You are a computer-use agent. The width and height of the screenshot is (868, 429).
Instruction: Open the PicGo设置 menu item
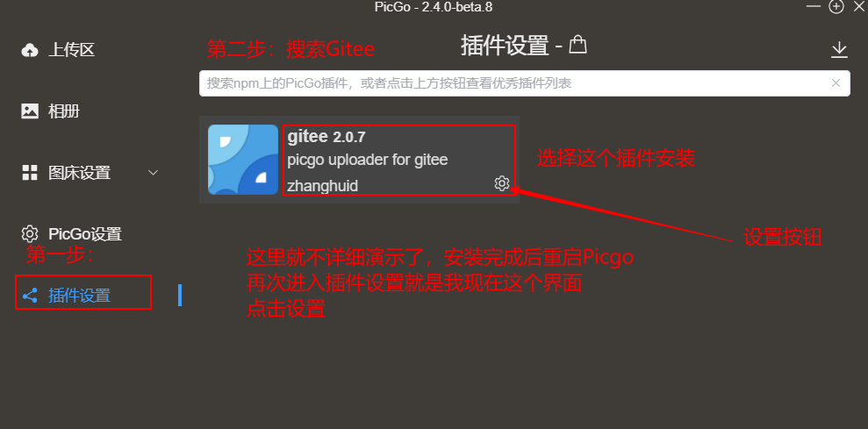pyautogui.click(x=85, y=234)
